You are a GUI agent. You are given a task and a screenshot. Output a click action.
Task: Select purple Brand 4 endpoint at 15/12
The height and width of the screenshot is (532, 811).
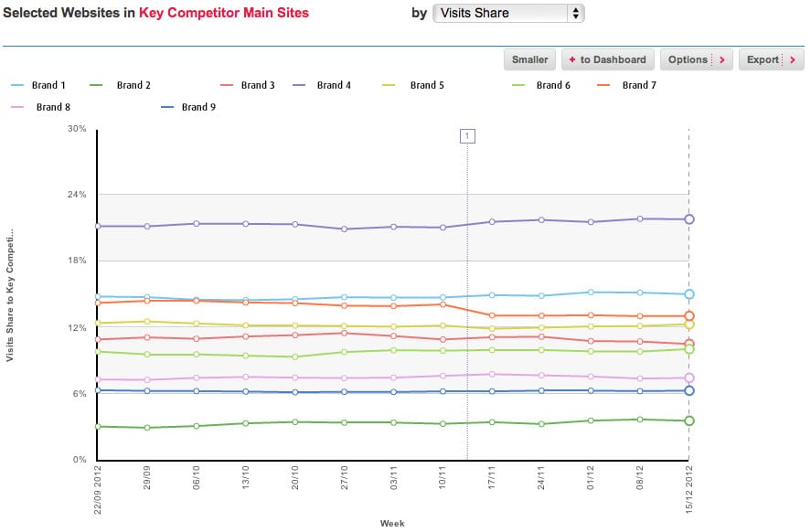[x=689, y=219]
